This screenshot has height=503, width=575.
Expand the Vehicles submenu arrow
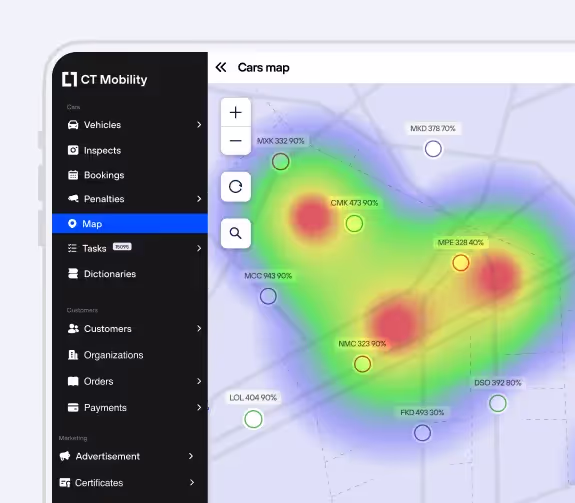tap(199, 125)
